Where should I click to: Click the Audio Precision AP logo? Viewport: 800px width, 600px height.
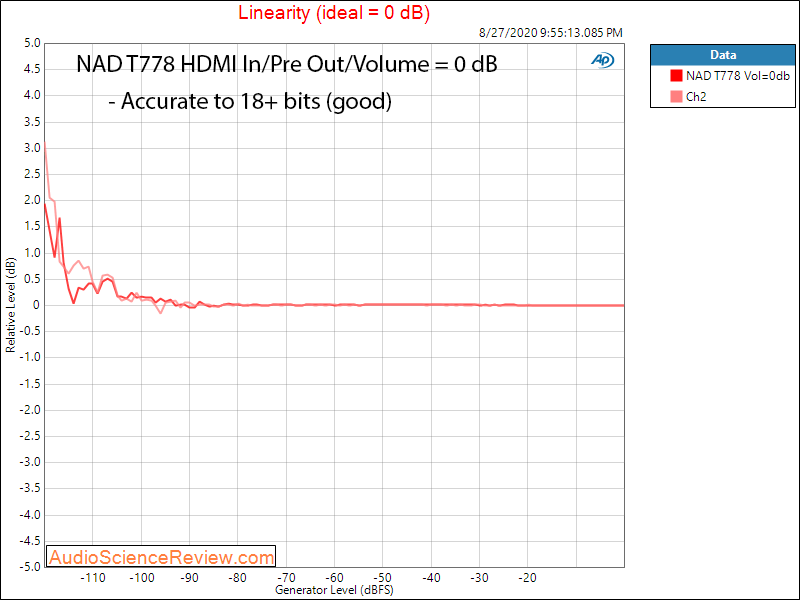tap(603, 60)
